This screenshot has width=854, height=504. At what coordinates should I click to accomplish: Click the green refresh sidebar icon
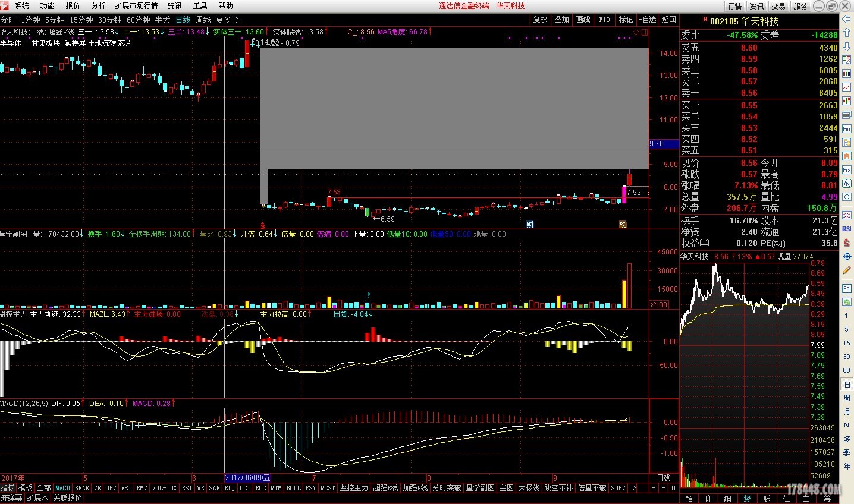pos(846,302)
